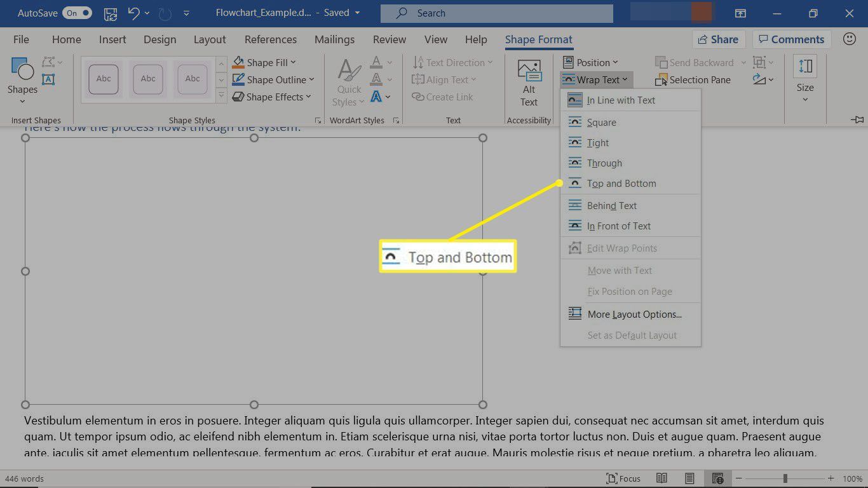Screen dimensions: 868x488
Task: Open the Shape Fill dropdown
Action: 264,62
